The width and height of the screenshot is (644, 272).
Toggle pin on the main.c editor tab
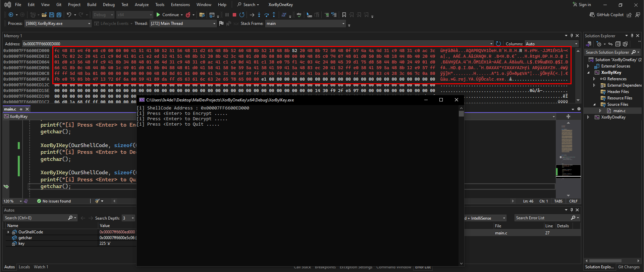pos(21,109)
